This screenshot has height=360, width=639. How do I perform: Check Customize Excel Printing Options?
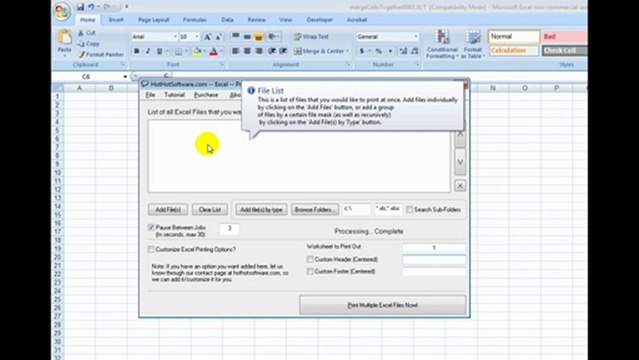click(x=151, y=249)
